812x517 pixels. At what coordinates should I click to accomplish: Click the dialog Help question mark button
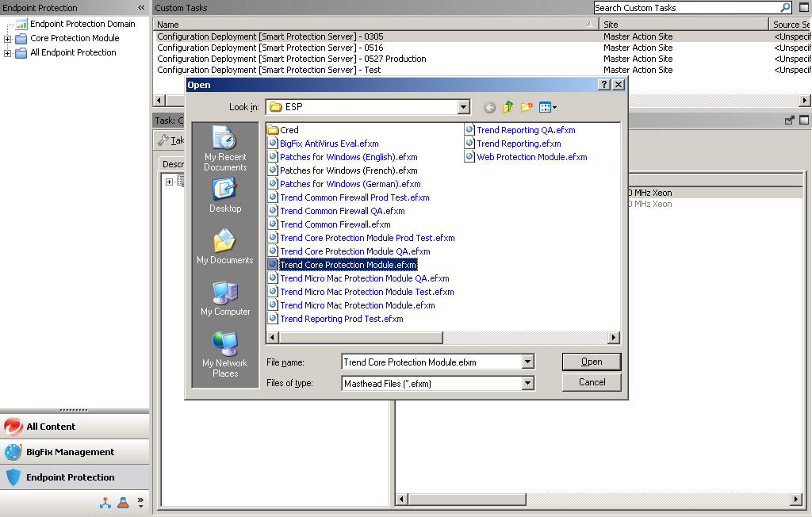pyautogui.click(x=603, y=84)
